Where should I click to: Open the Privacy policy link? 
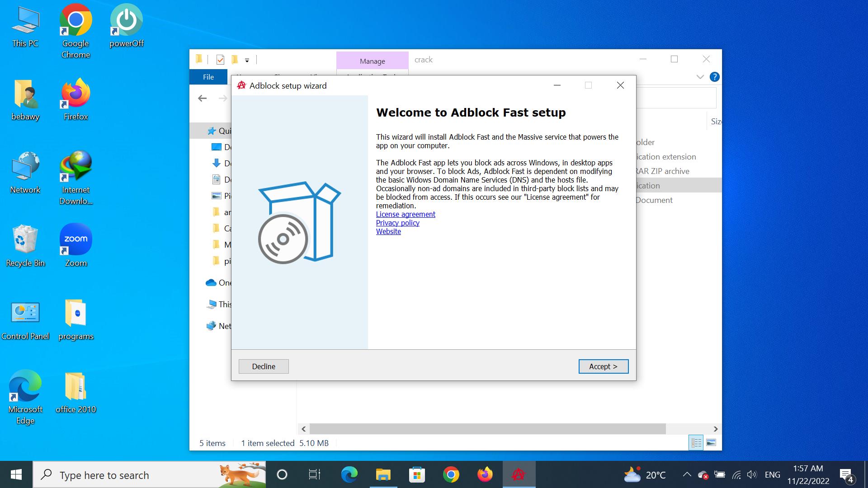click(x=397, y=223)
